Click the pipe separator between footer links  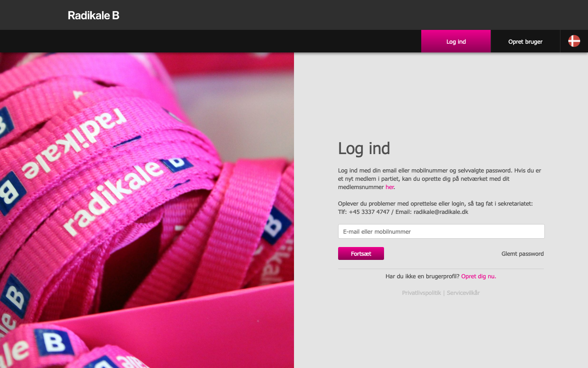point(444,293)
